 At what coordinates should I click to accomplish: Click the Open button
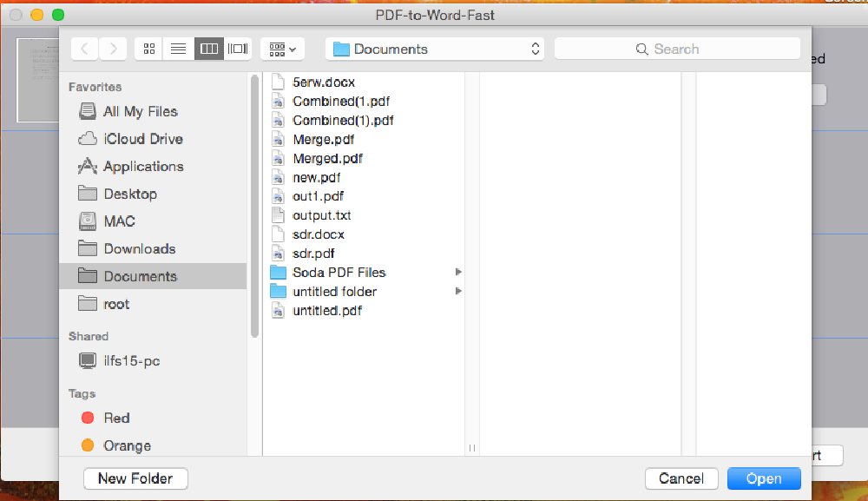pyautogui.click(x=764, y=478)
